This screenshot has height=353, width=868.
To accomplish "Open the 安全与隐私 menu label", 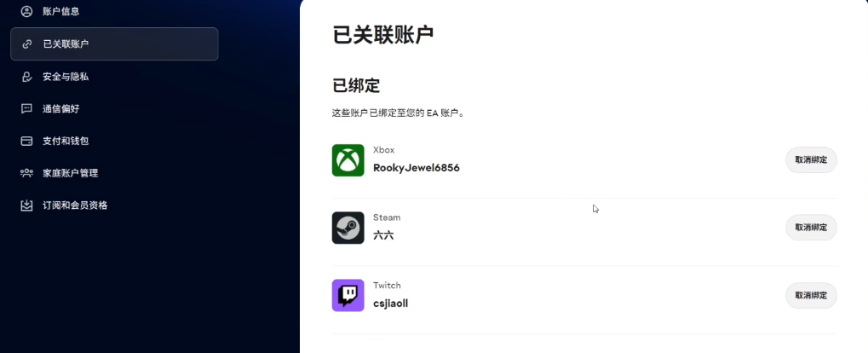I will click(66, 77).
